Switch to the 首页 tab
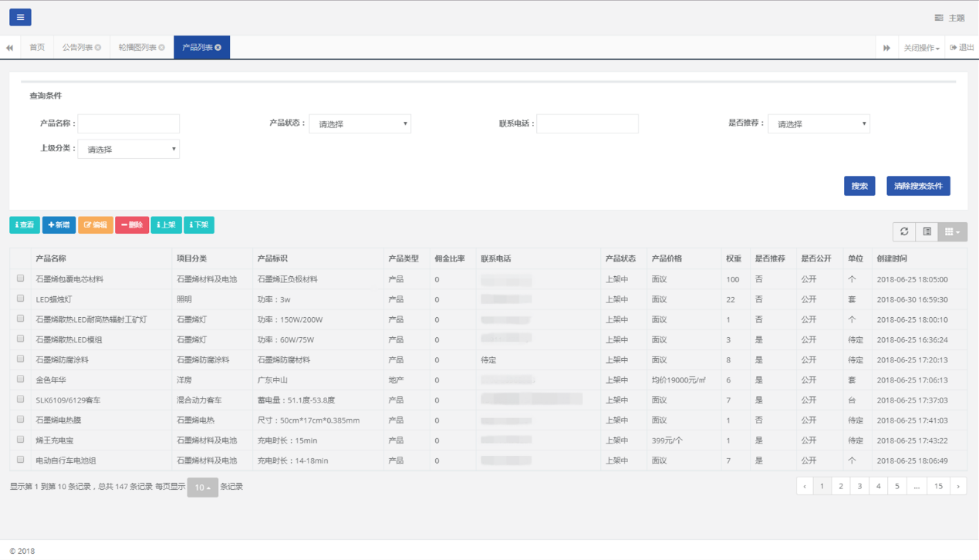The image size is (979, 560). click(37, 48)
